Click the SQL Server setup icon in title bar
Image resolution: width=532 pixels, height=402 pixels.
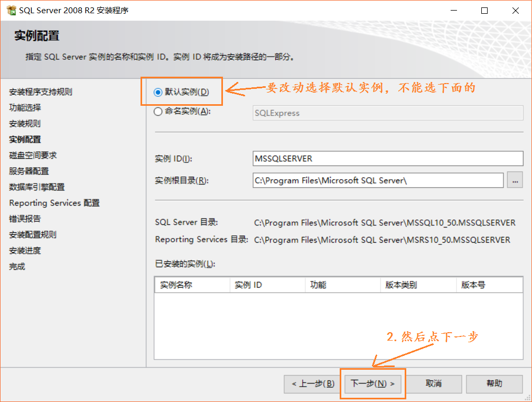click(11, 10)
